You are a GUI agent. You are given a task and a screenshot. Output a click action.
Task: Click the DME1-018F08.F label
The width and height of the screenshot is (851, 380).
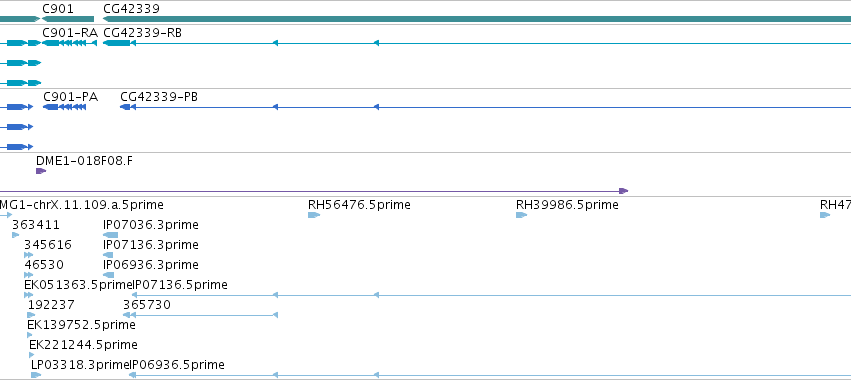point(84,161)
